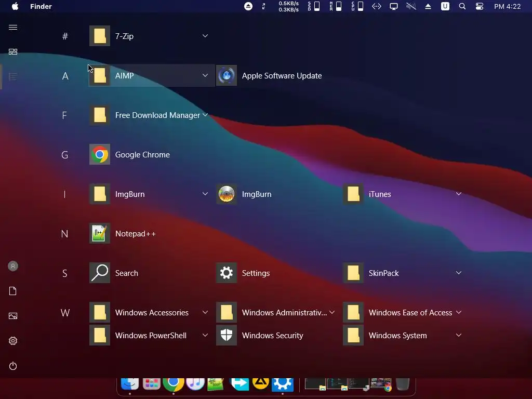Expand the SkinPack folder chevron
This screenshot has height=399, width=532.
[459, 273]
